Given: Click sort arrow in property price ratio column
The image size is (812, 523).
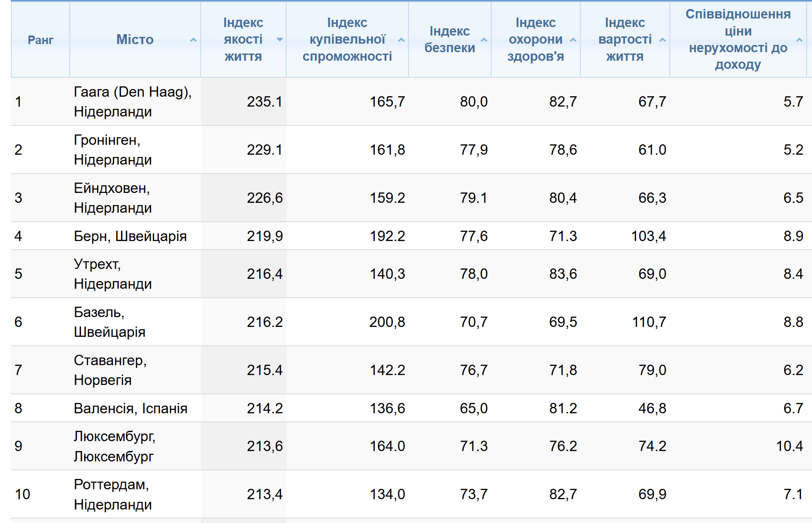Looking at the screenshot, I should tap(799, 40).
